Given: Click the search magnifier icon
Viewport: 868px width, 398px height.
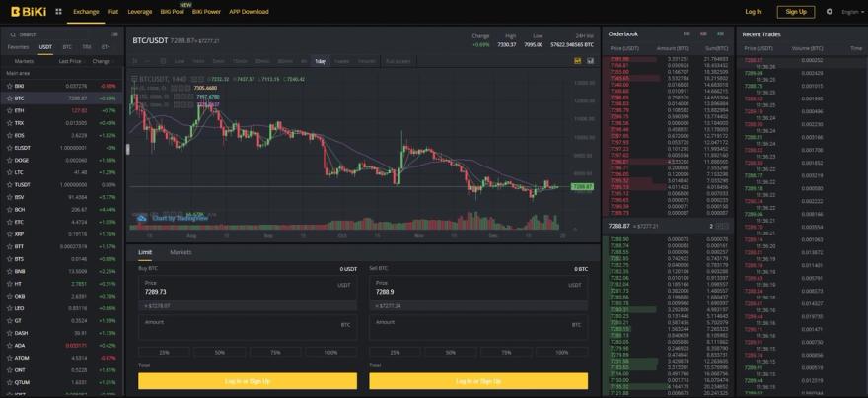Looking at the screenshot, I should 13,34.
